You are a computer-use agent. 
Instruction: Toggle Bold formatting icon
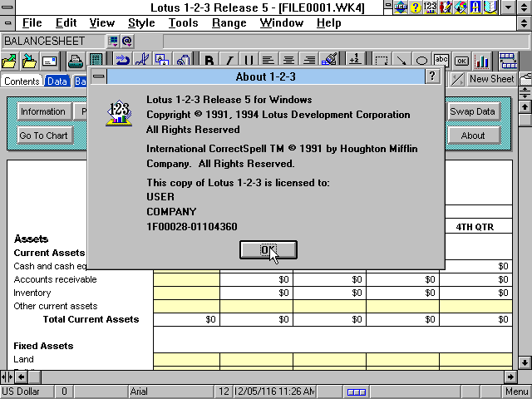tap(209, 61)
